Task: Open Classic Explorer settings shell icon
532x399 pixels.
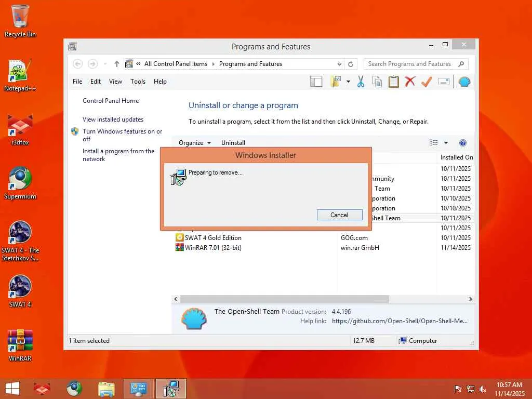Action: click(464, 82)
